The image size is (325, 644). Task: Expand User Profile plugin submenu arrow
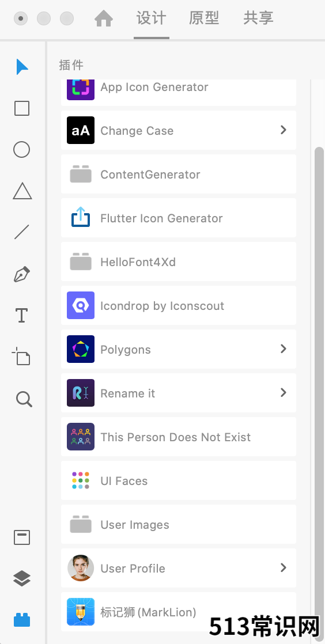pyautogui.click(x=283, y=567)
